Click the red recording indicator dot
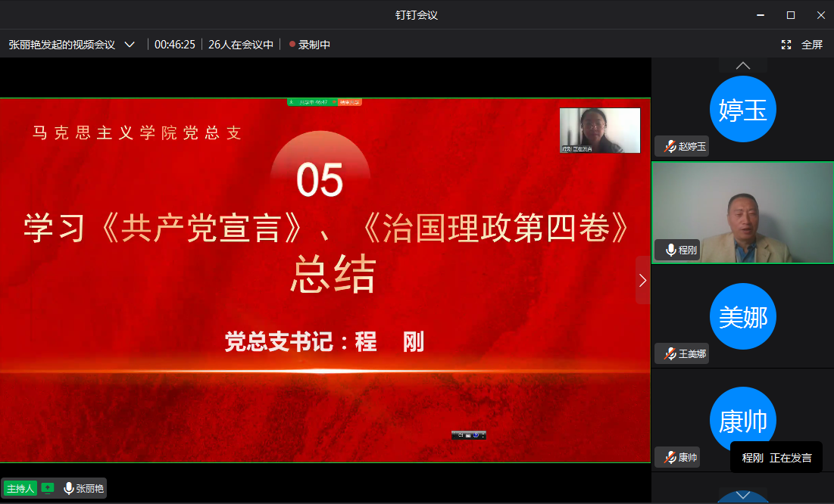834x504 pixels. 292,45
